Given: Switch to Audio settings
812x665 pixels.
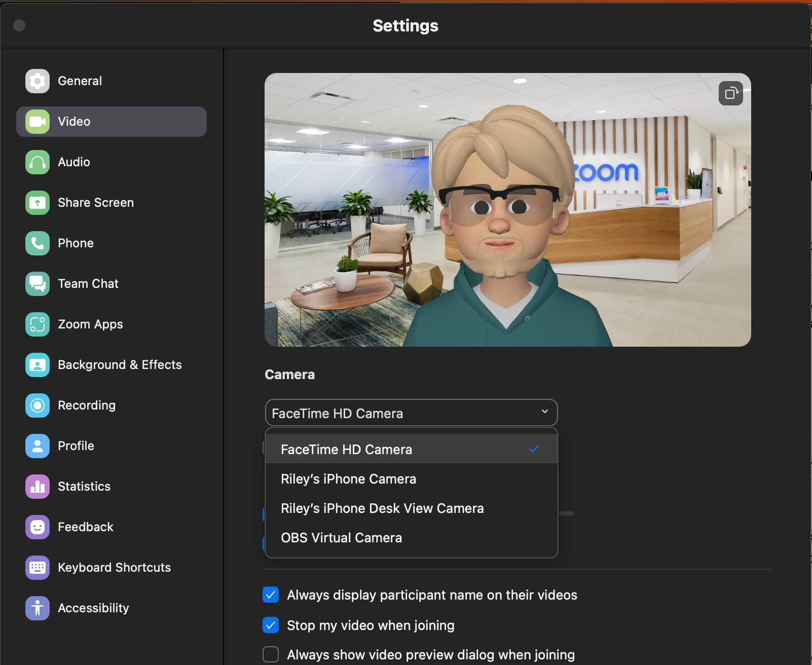Looking at the screenshot, I should 112,162.
